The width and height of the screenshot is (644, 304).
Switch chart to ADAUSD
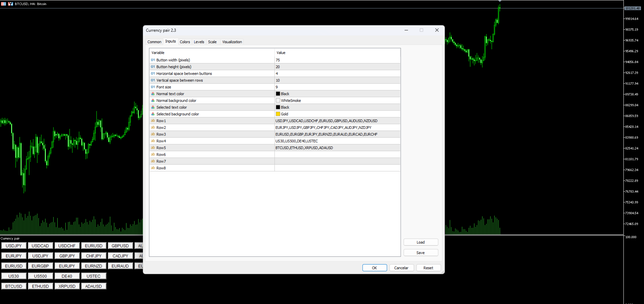point(93,286)
